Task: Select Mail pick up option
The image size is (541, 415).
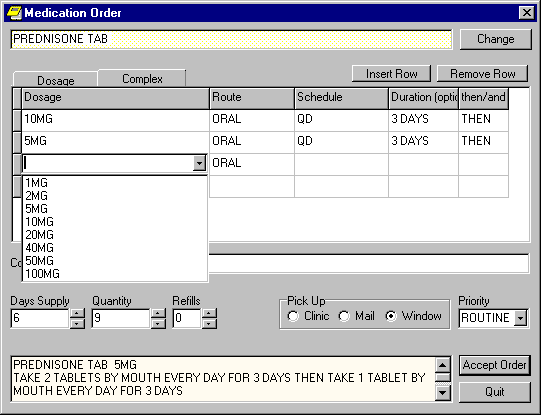Action: 344,316
